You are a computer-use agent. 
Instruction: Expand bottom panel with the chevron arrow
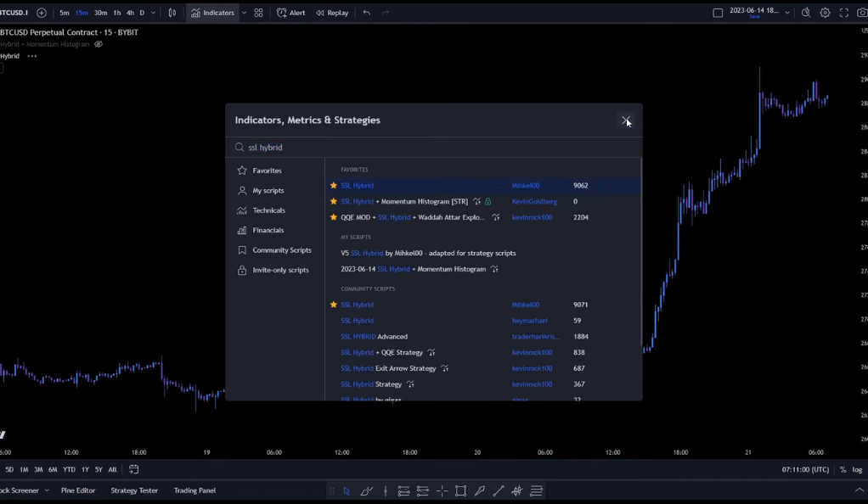tap(860, 490)
